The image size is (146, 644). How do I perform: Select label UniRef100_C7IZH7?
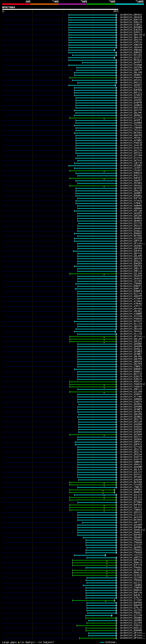click(x=131, y=601)
